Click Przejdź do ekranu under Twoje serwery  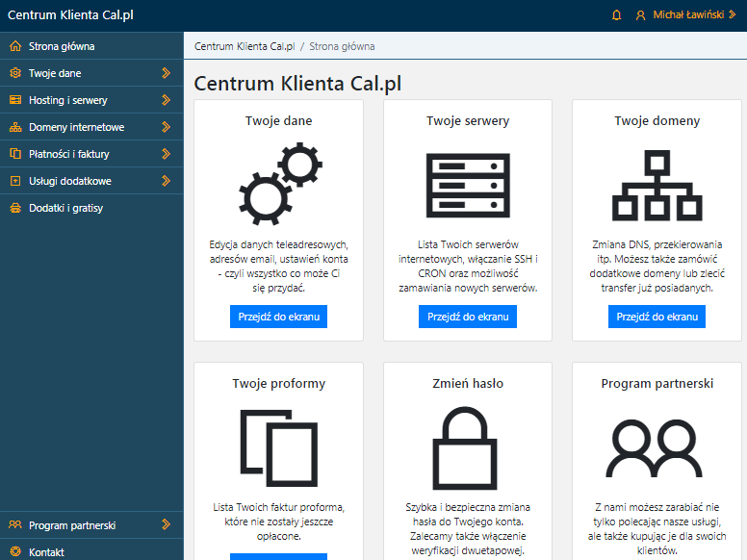[x=468, y=317]
